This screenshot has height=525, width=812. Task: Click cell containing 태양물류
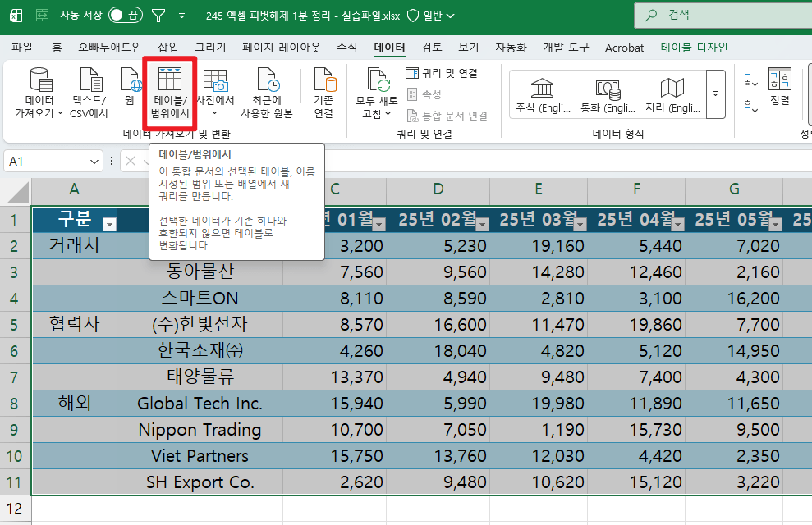(x=200, y=377)
